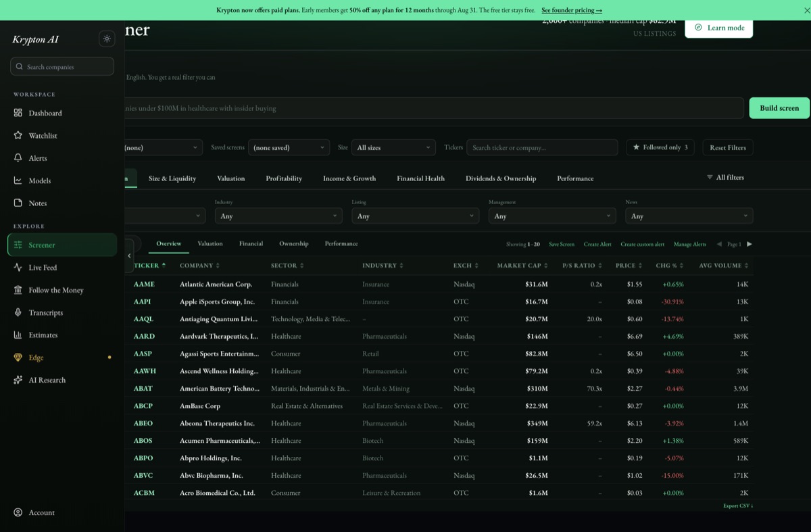
Task: Sort by Ticker column header
Action: point(149,265)
